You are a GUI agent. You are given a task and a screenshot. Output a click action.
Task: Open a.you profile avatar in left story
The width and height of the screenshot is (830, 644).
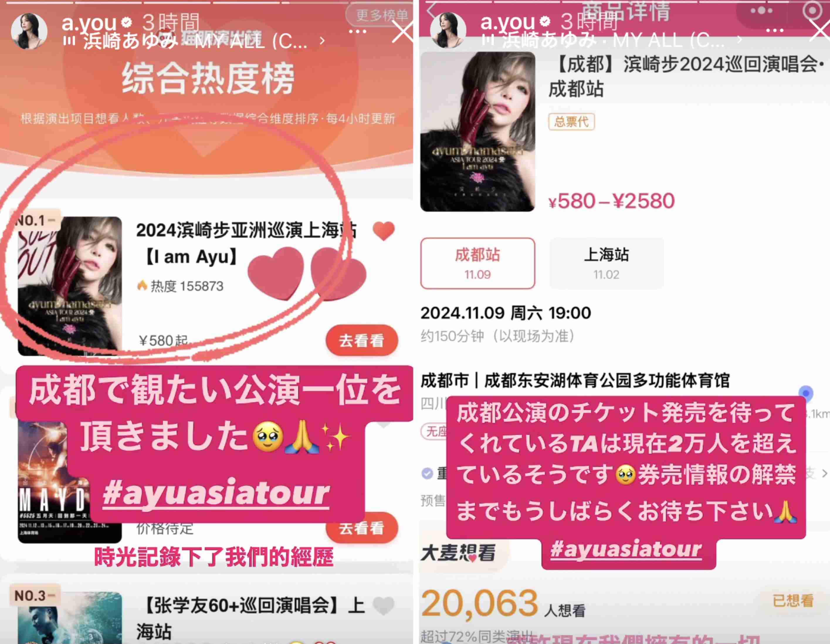(x=29, y=31)
